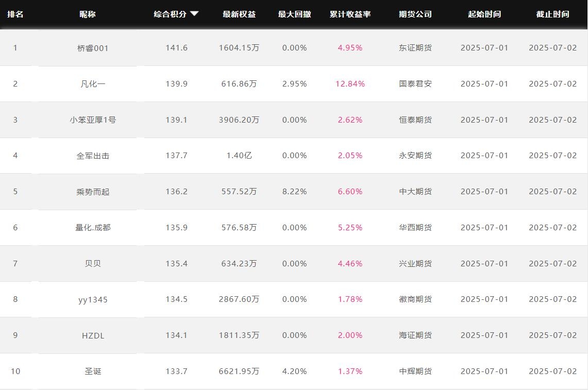Select nickname 圣诞
Viewport: 588px width, 390px height.
point(93,371)
